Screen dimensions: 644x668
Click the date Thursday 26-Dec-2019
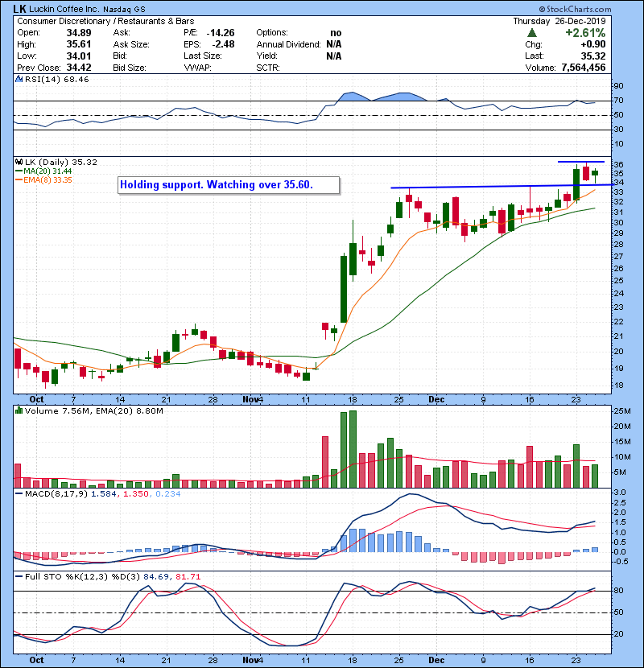tap(559, 21)
